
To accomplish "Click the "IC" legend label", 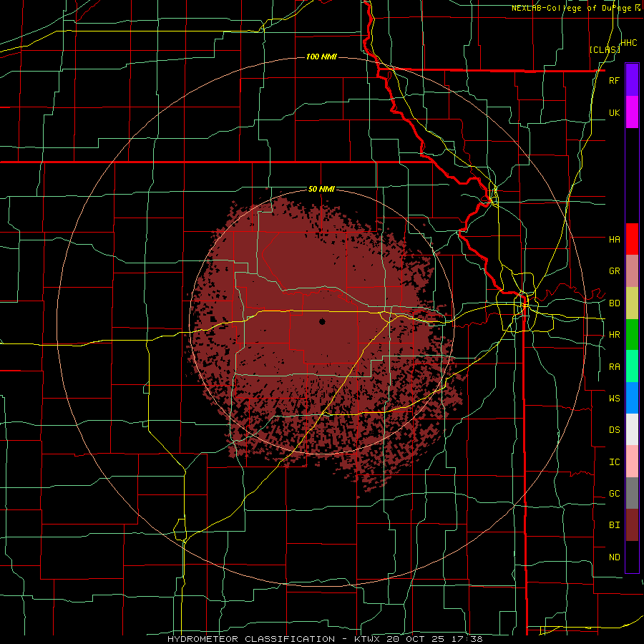I will coord(614,462).
